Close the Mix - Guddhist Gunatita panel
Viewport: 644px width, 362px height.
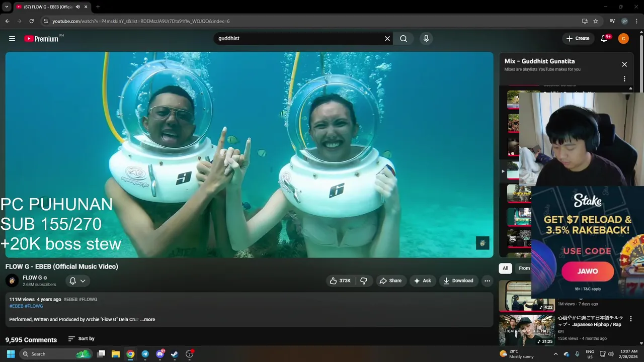624,64
